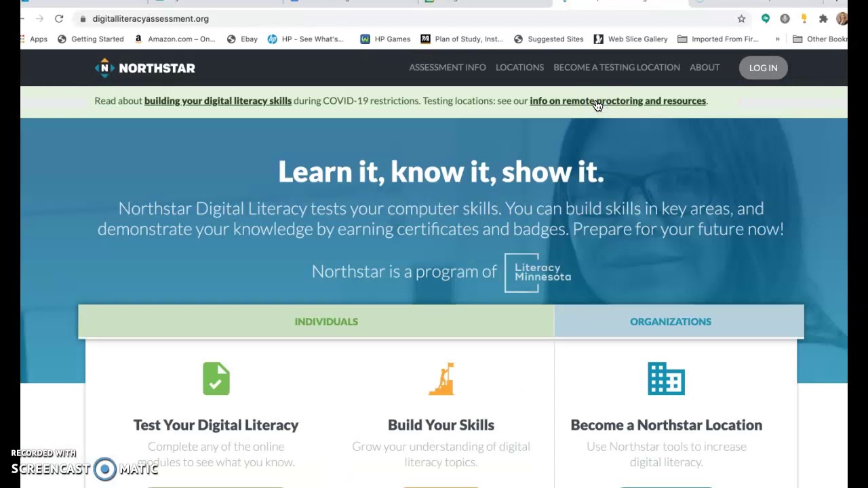
Task: Open the Apps bookmarks shortcut
Action: [x=34, y=39]
